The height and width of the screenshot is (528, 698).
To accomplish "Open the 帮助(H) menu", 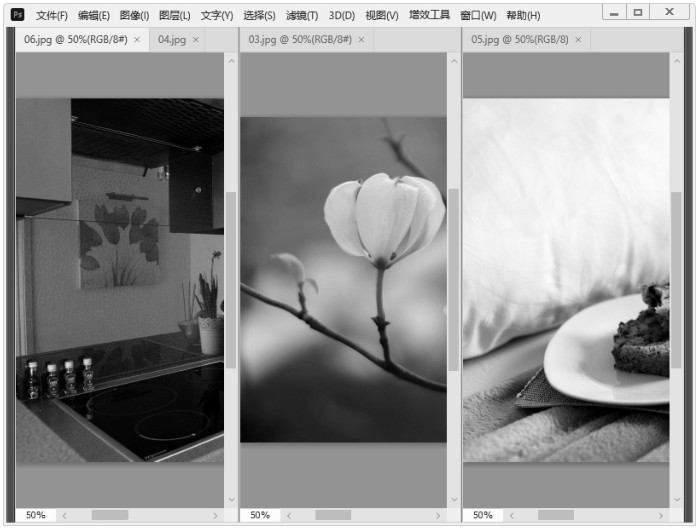I will [523, 16].
